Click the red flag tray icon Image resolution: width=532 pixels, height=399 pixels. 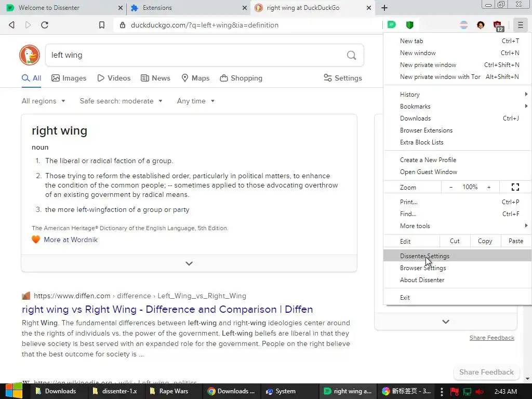454,392
